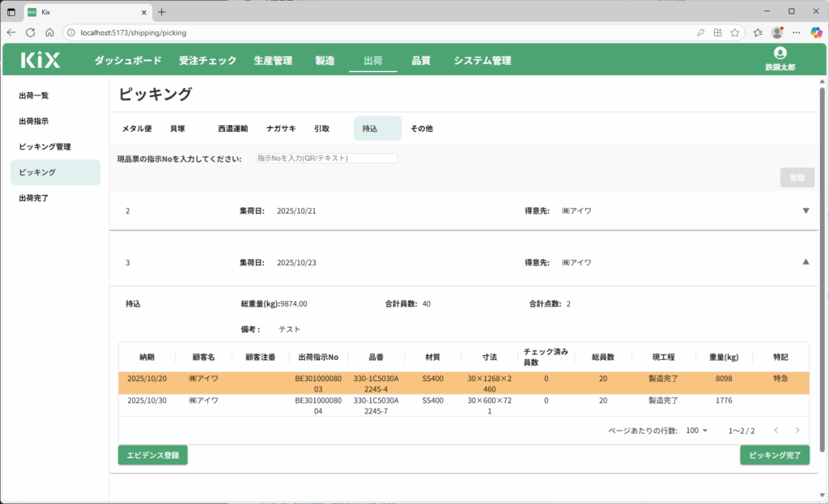
Task: Go to next table page arrow
Action: pyautogui.click(x=797, y=430)
